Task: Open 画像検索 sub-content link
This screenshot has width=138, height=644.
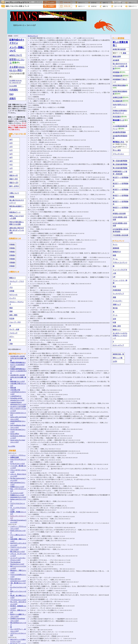Action: tap(116, 248)
